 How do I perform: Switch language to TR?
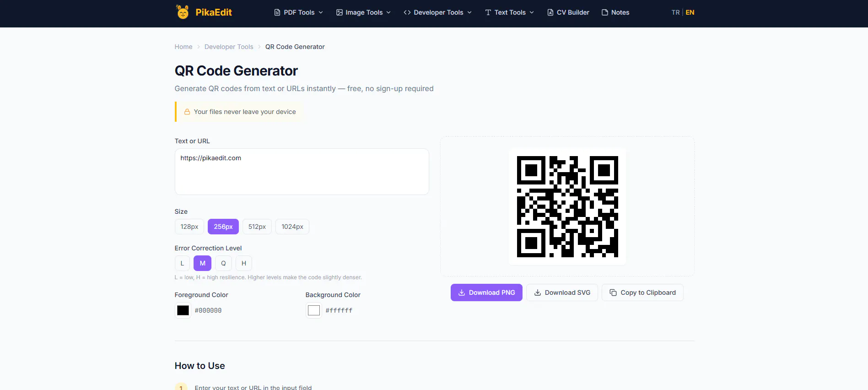pyautogui.click(x=675, y=12)
